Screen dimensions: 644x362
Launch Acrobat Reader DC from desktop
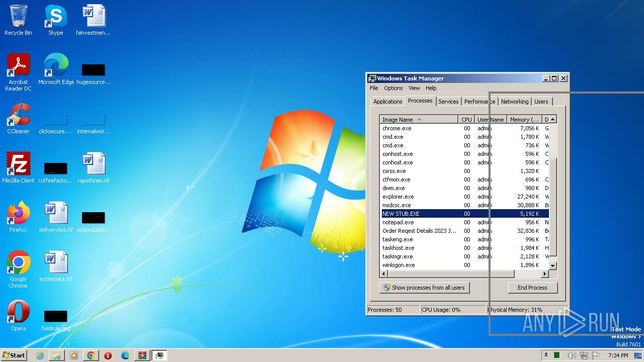(x=18, y=72)
